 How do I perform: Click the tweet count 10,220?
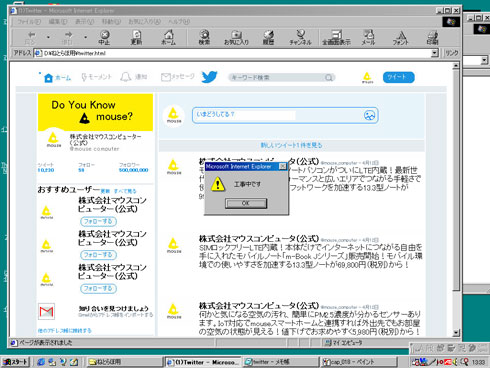click(x=46, y=170)
